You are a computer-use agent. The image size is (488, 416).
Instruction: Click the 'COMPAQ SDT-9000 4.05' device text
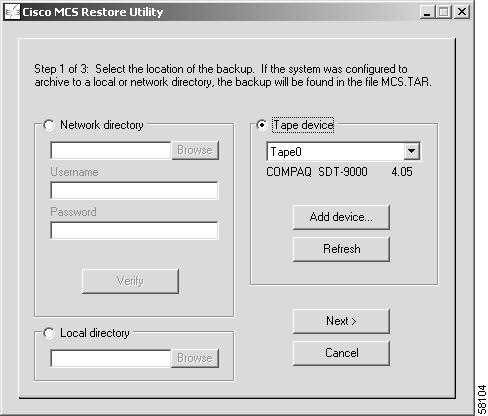(x=339, y=172)
